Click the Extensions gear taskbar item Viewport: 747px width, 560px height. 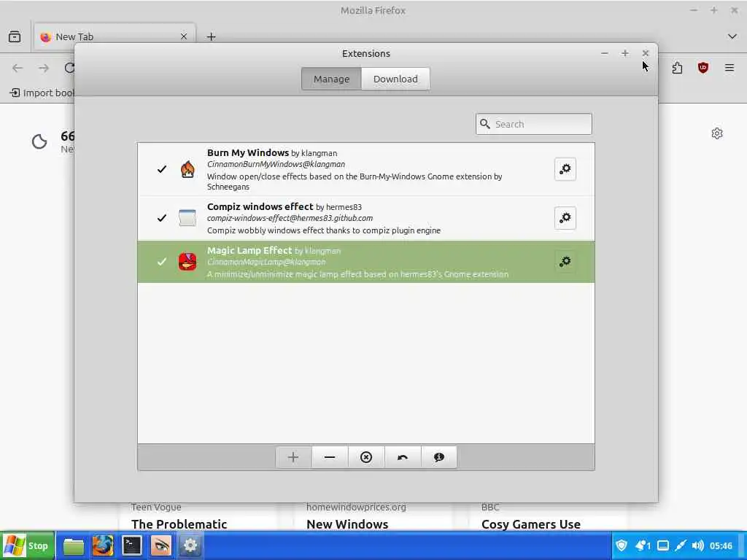pyautogui.click(x=190, y=545)
